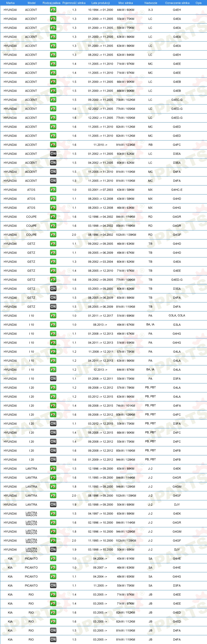This screenshot has width=207, height=644.
Task: Click petrol icon in Getz 1.3 row
Action: (53, 262)
